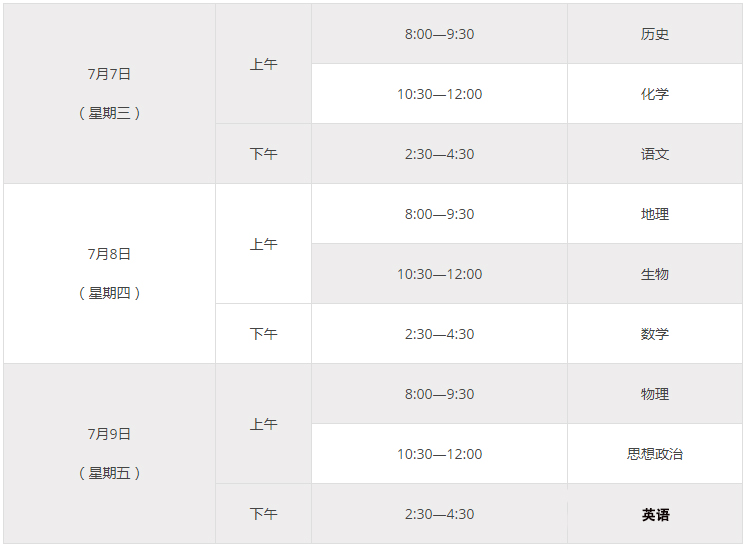746x548 pixels.
Task: Select the 10:30—12:00 time in 生物 row
Action: (439, 274)
